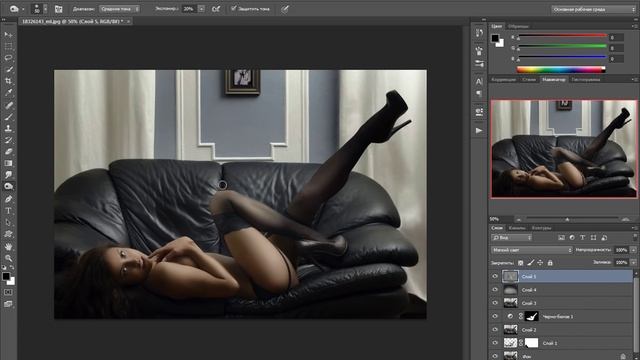Click the foreground color swatch in Color panel

point(495,38)
